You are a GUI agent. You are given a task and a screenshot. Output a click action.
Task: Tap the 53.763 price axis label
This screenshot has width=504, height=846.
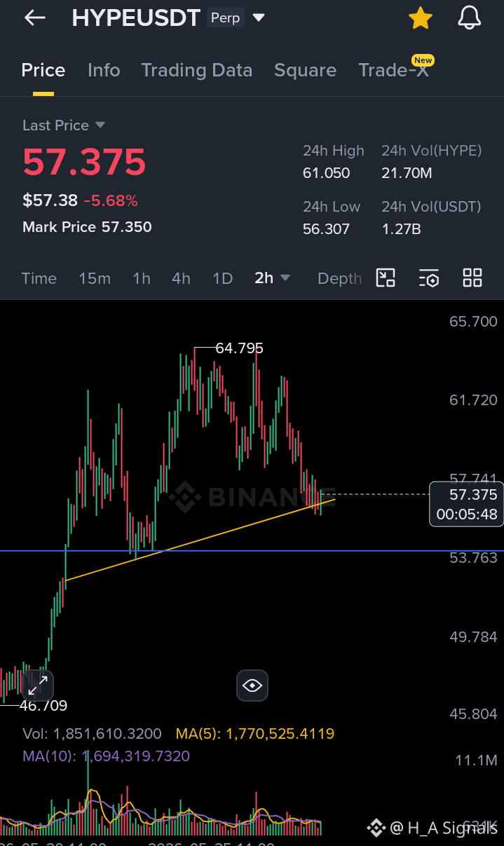click(473, 558)
